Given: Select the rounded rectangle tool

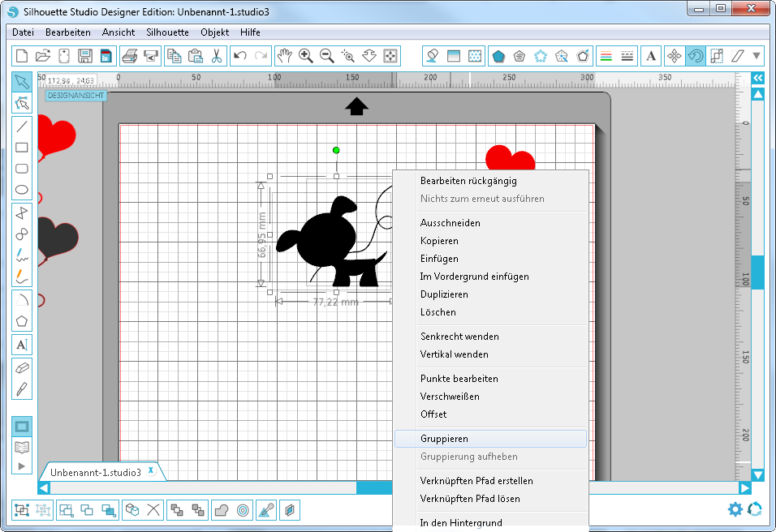Looking at the screenshot, I should tap(22, 169).
